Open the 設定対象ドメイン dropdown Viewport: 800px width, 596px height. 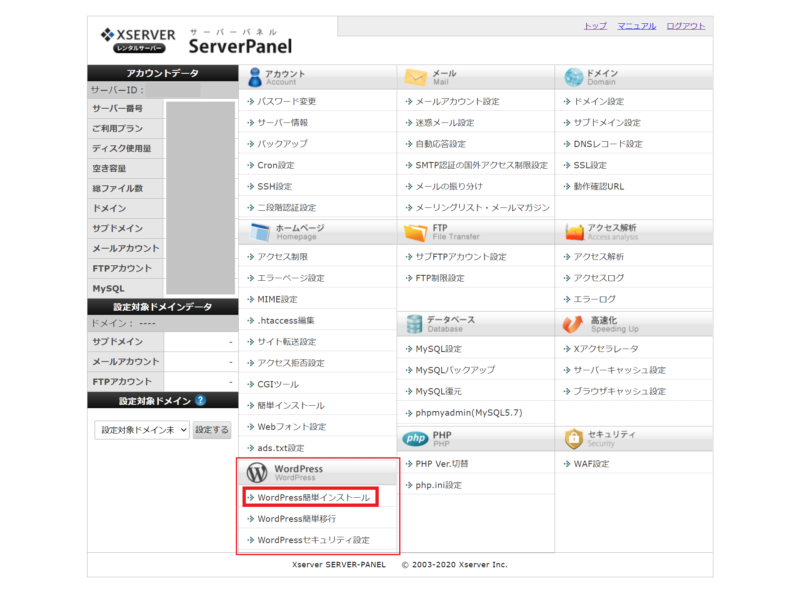click(x=142, y=430)
